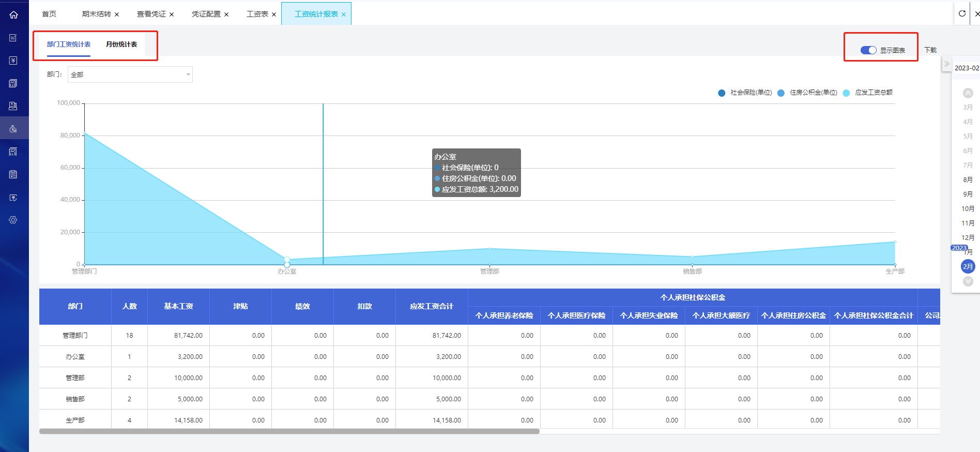Screen dimensions: 980x452
Task: Switch to the 首页 tab
Action: pyautogui.click(x=49, y=14)
